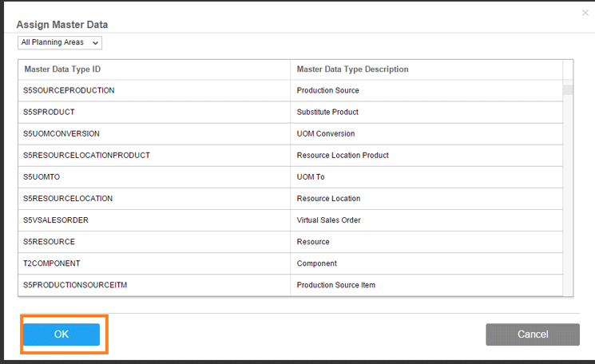Select the S5SOURCEPRODUCTION row
Screen dimensions: 595x364
(69, 90)
